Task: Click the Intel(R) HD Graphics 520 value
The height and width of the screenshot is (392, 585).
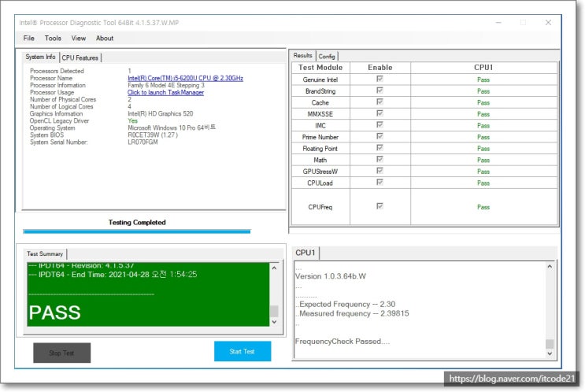Action: (x=161, y=114)
